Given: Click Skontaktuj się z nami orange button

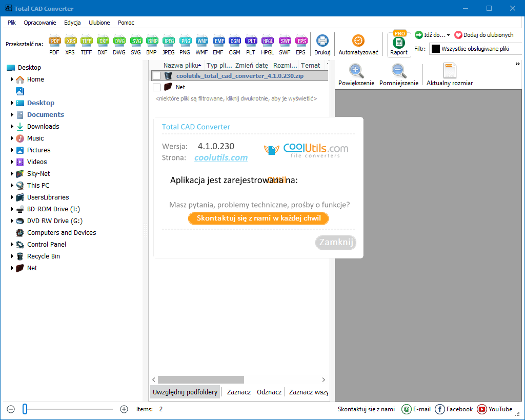Looking at the screenshot, I should pos(258,218).
